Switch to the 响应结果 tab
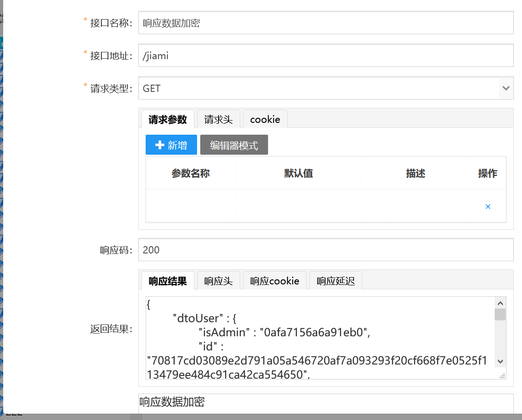 pos(168,281)
